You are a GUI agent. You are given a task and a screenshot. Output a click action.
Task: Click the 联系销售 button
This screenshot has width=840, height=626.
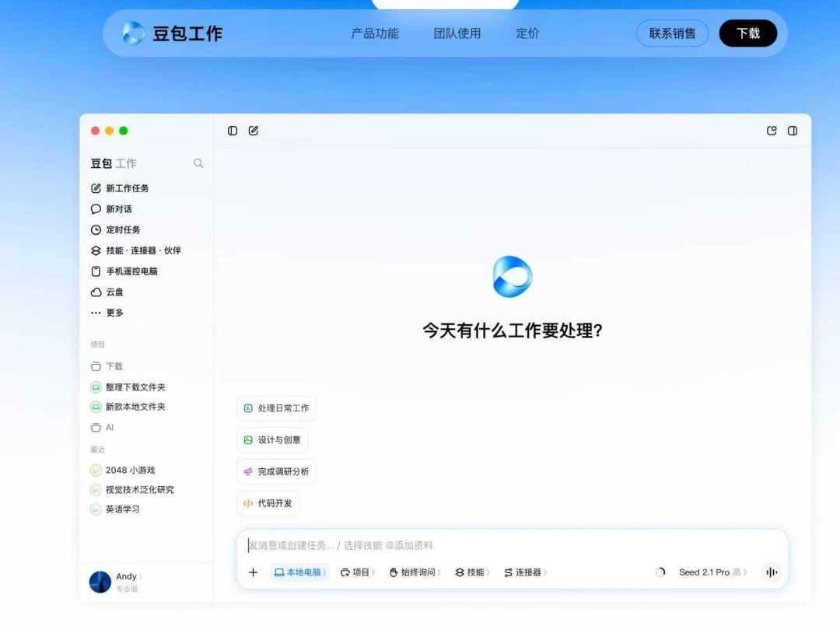[x=672, y=33]
